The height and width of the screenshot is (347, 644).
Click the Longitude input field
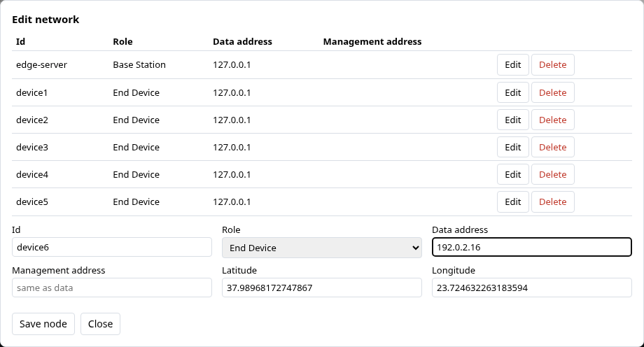531,288
